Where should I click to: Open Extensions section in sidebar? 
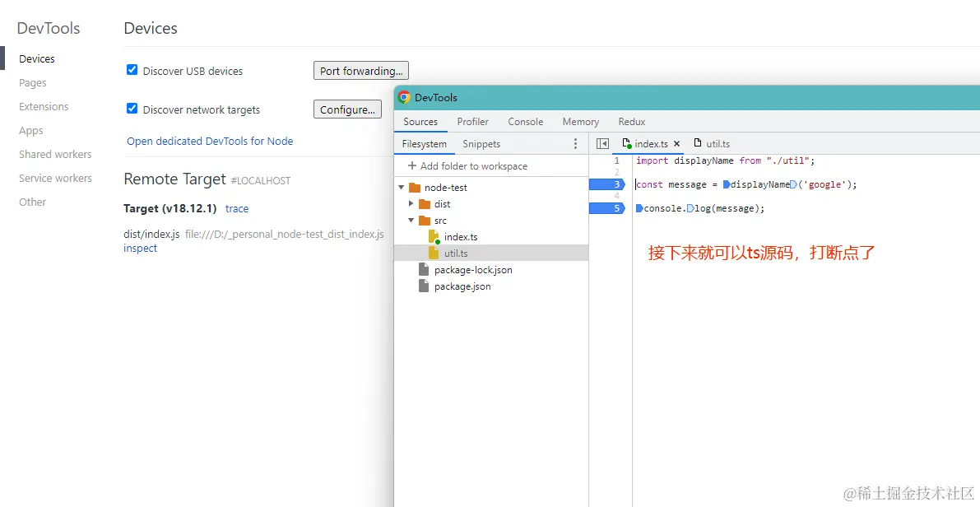pos(44,106)
